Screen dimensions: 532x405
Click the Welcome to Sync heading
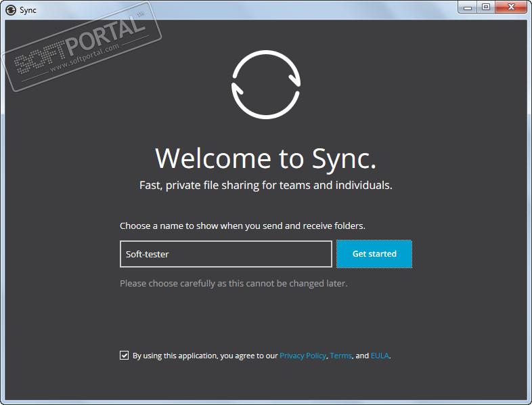[265, 158]
